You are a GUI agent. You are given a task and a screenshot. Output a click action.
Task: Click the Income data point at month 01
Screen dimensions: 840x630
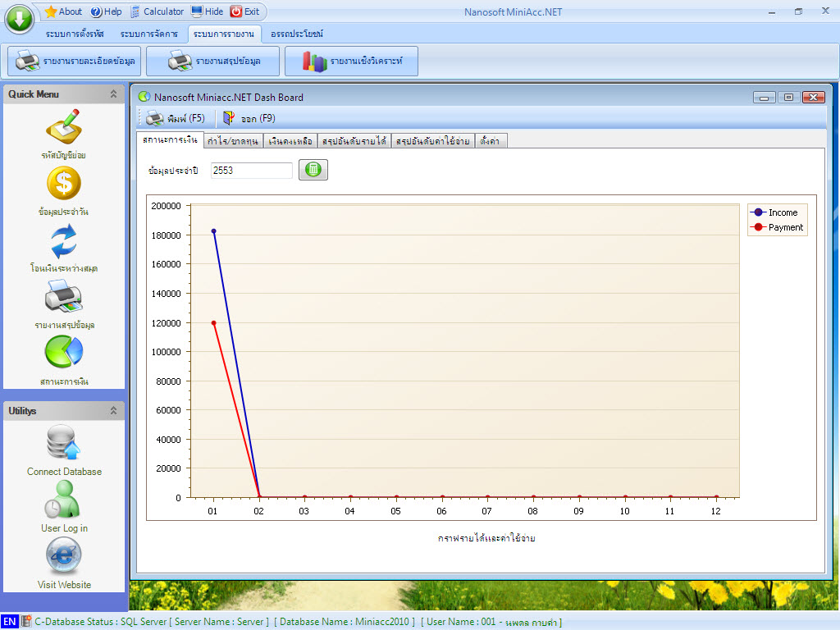213,231
